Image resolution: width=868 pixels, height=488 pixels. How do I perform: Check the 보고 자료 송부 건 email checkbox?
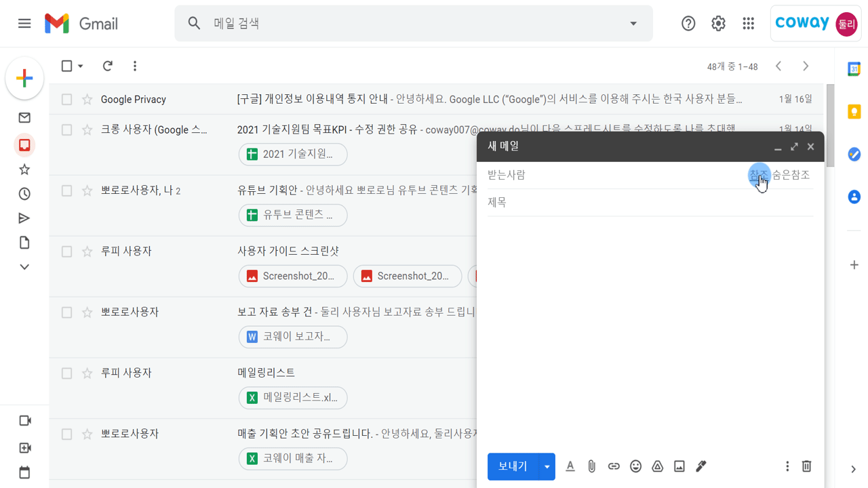pyautogui.click(x=66, y=312)
